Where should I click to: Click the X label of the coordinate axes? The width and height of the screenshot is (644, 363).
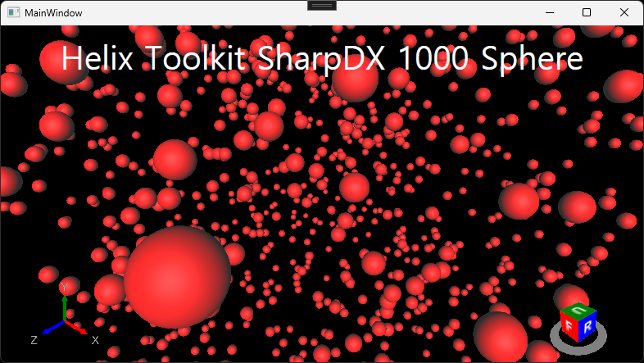[95, 340]
